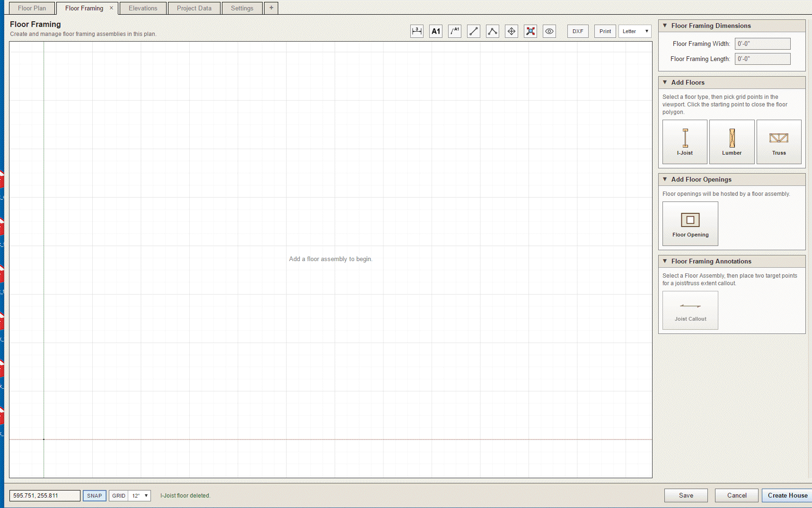Click the Print button
The height and width of the screenshot is (508, 812).
point(605,31)
